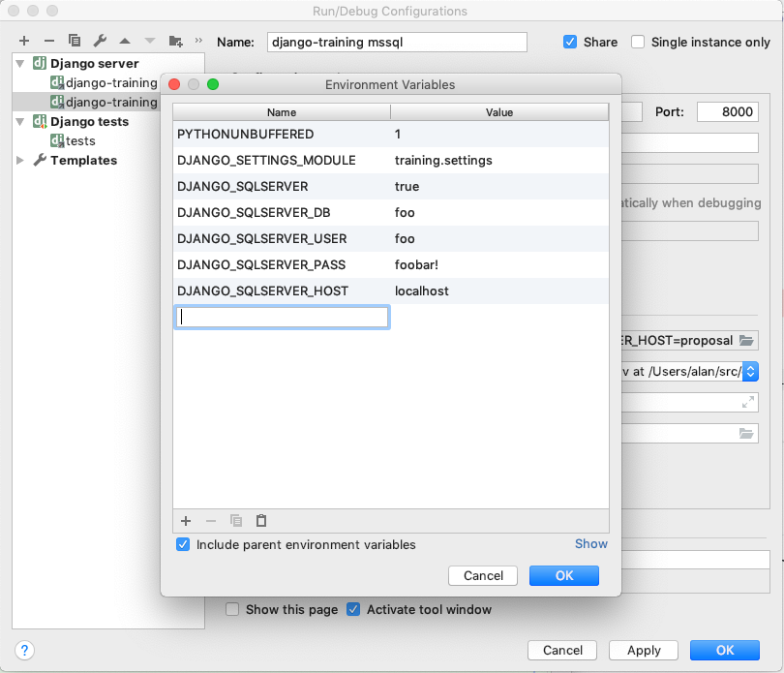Collapse Django server tree node
Viewport: 784px width, 673px height.
(x=20, y=64)
